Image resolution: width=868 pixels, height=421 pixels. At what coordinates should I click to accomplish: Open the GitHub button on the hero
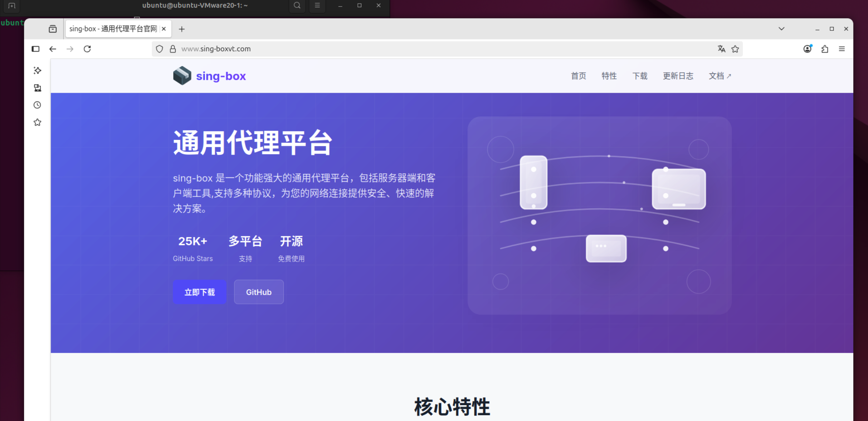click(x=259, y=292)
